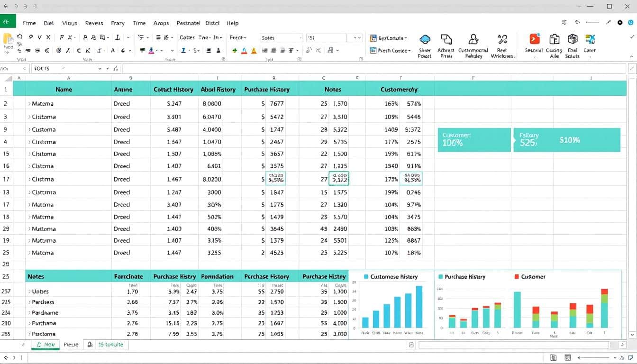
Task: Click the green plus icon in the ribbon
Action: [235, 50]
